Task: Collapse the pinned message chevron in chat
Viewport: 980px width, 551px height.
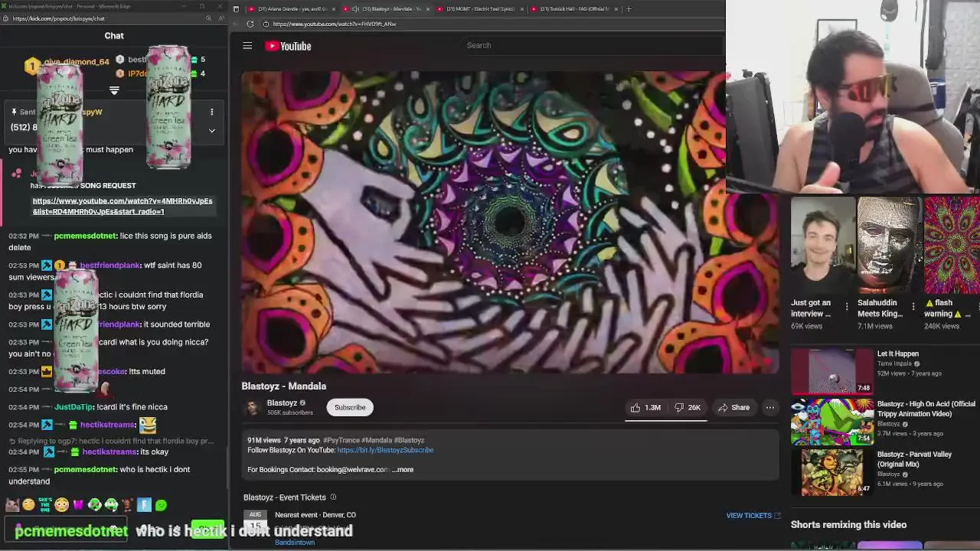Action: point(212,130)
